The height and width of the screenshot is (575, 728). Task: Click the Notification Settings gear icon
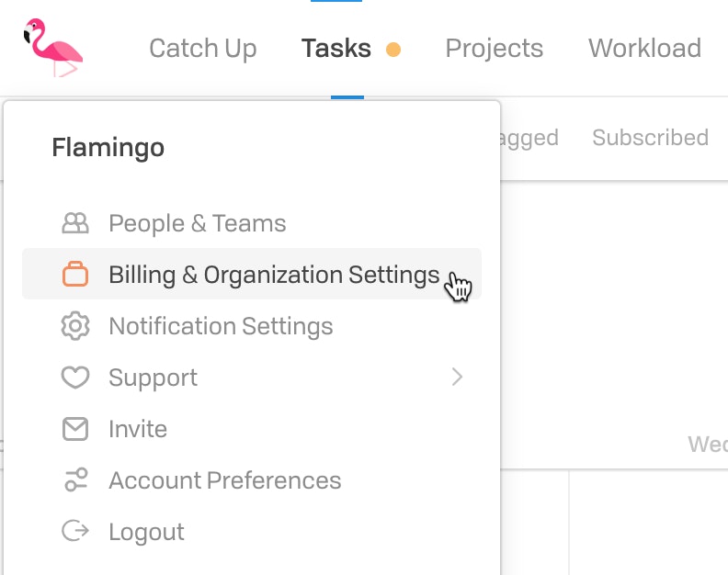[75, 326]
